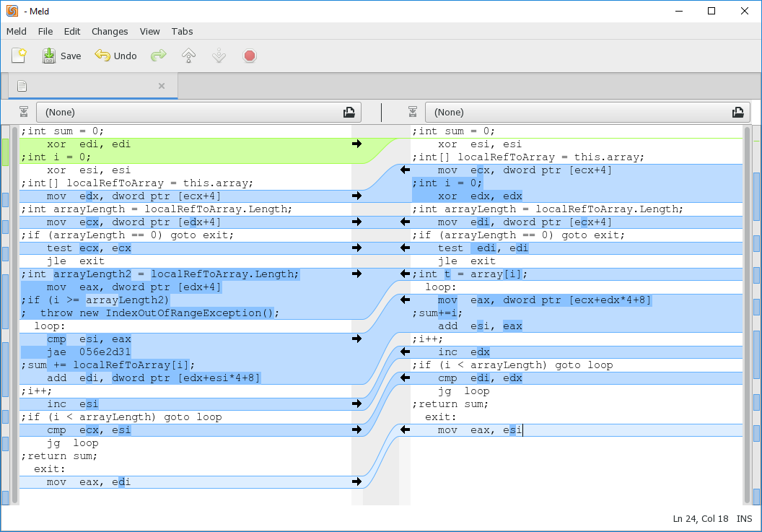Click 'add esi, eax' line in right pane

(x=480, y=326)
